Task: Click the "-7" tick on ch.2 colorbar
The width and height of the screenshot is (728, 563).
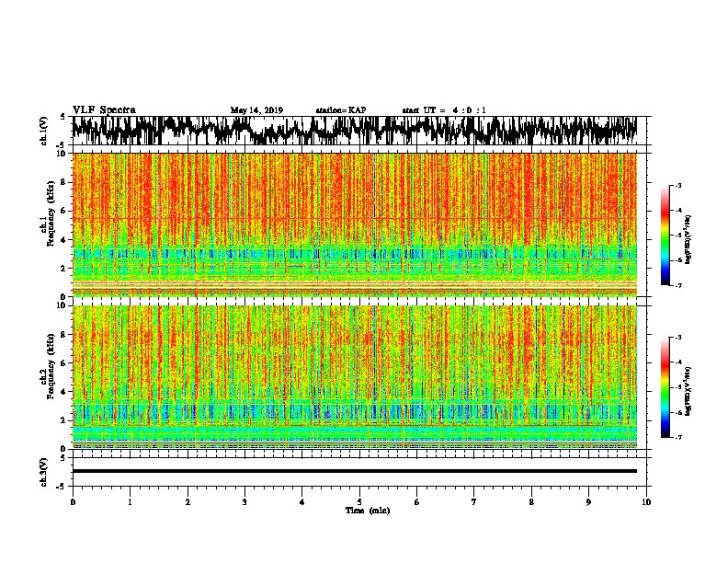Action: coord(678,437)
